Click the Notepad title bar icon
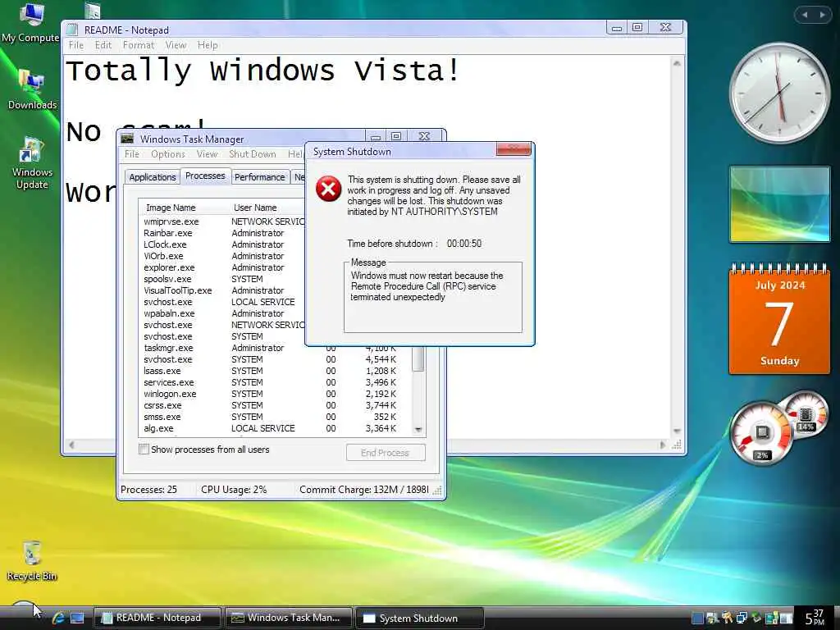 (x=72, y=30)
